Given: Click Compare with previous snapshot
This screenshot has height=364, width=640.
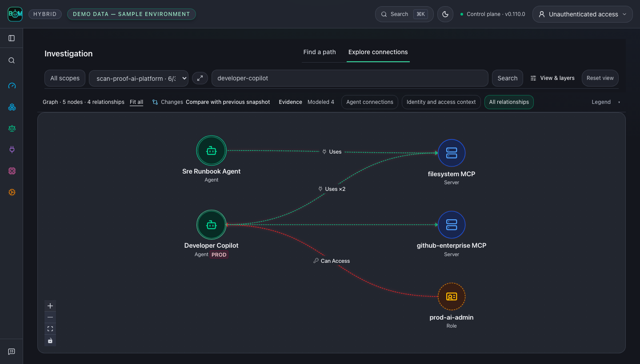Looking at the screenshot, I should click(228, 102).
